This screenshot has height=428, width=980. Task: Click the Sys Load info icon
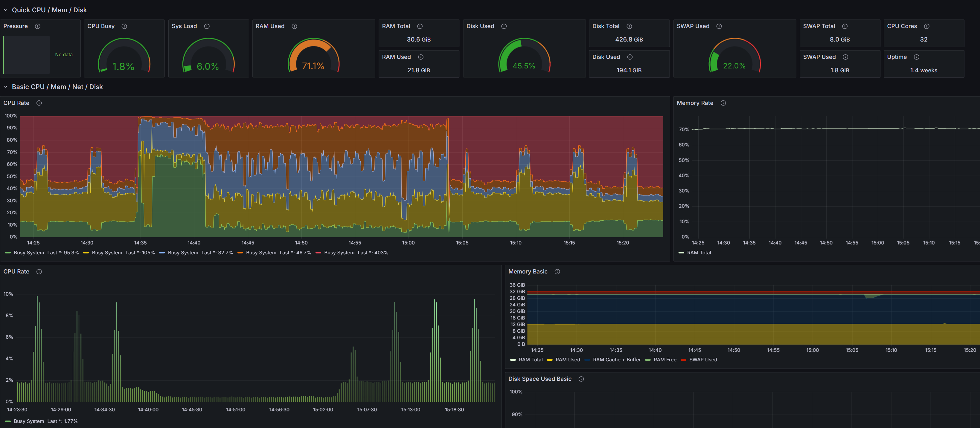207,26
